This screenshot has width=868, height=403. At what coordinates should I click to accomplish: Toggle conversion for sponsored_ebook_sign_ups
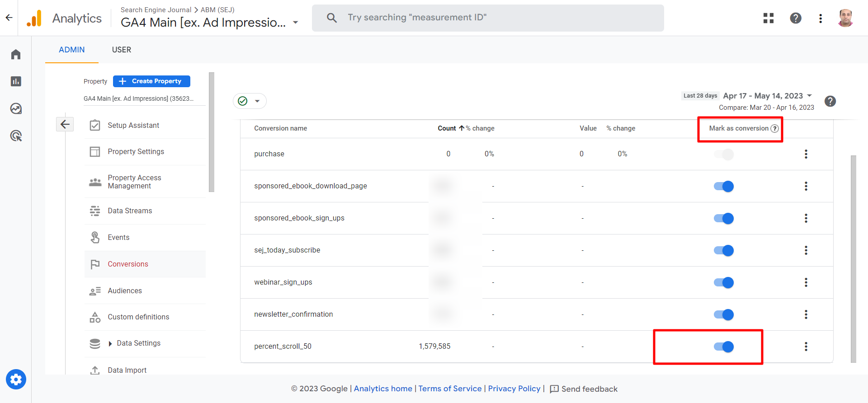(724, 218)
